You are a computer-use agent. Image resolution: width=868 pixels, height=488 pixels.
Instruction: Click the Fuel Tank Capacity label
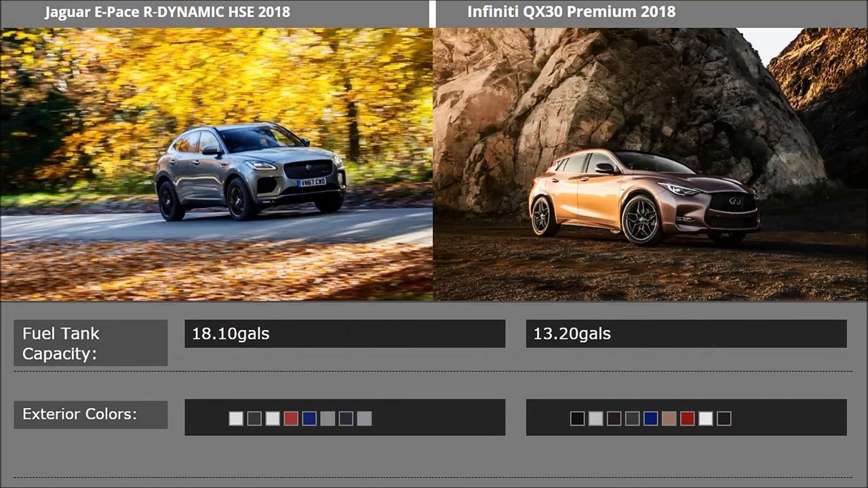coord(90,343)
